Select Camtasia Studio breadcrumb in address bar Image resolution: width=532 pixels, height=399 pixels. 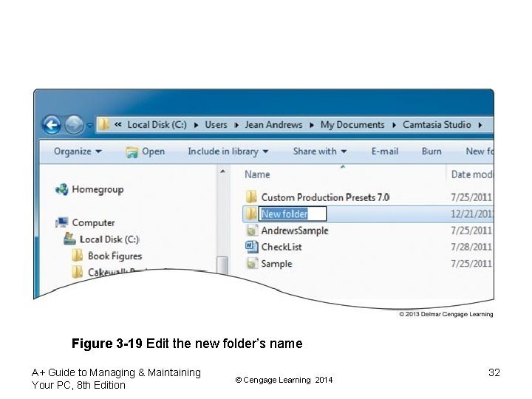pos(437,125)
